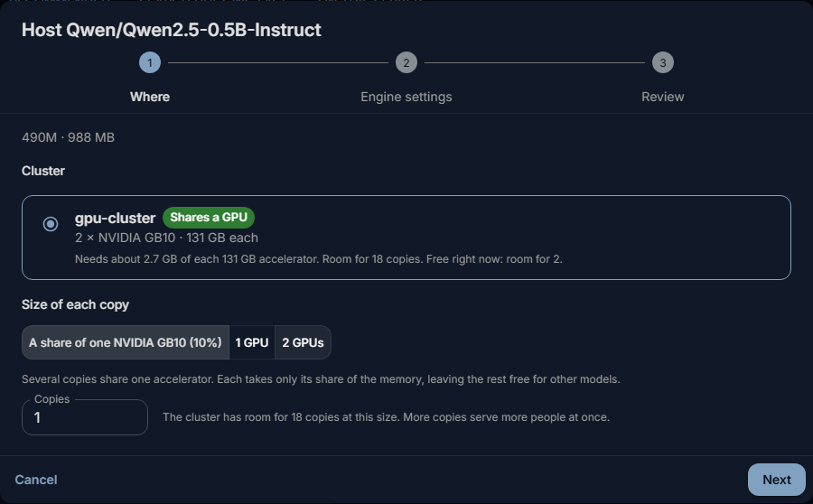Select the 1 GPU size option

pos(252,342)
